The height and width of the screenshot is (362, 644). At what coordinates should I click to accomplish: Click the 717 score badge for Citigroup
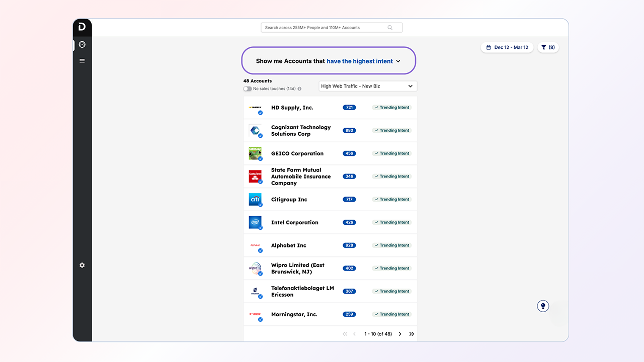[x=349, y=200]
